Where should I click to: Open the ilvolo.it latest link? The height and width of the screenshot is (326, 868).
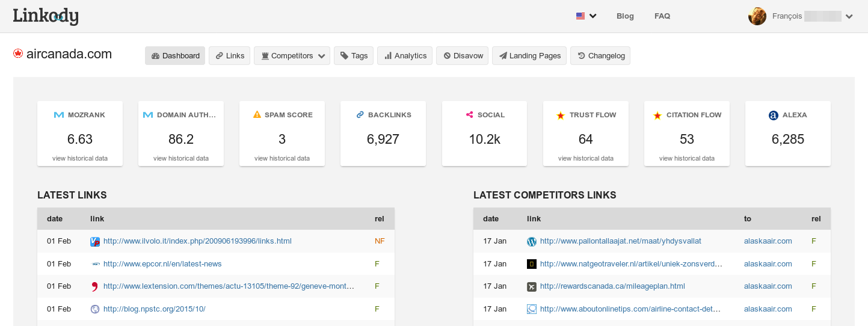197,241
